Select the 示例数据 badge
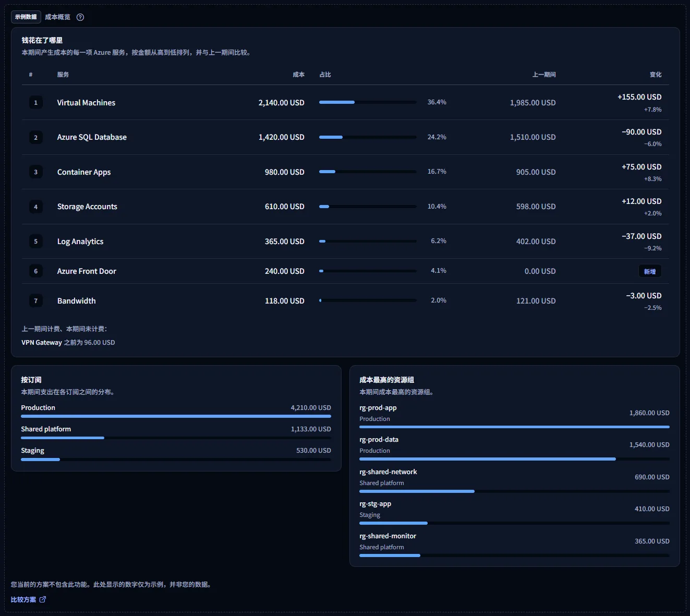This screenshot has width=690, height=616. 26,17
